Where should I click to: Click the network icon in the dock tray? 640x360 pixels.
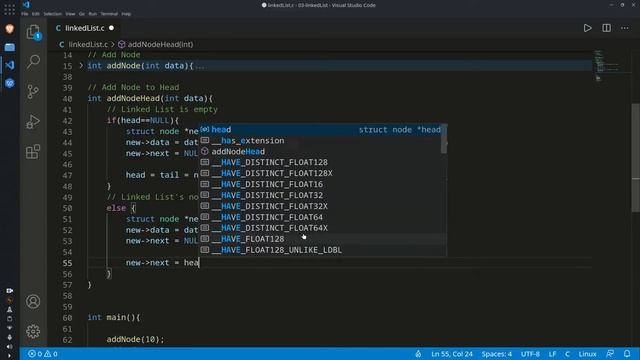coord(9,328)
